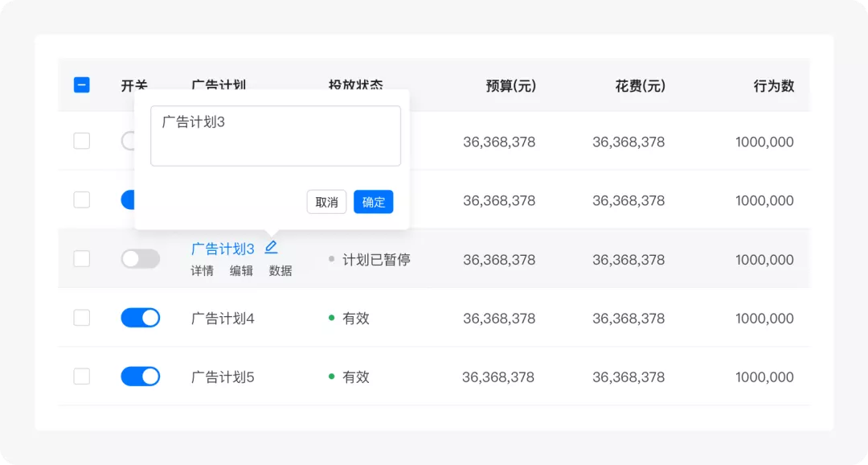868x465 pixels.
Task: Click the 编辑 link under 广告计划3
Action: [x=241, y=271]
